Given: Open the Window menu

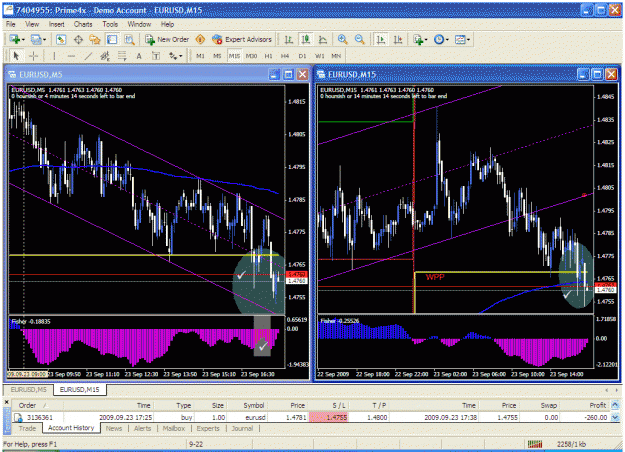Looking at the screenshot, I should click(139, 24).
